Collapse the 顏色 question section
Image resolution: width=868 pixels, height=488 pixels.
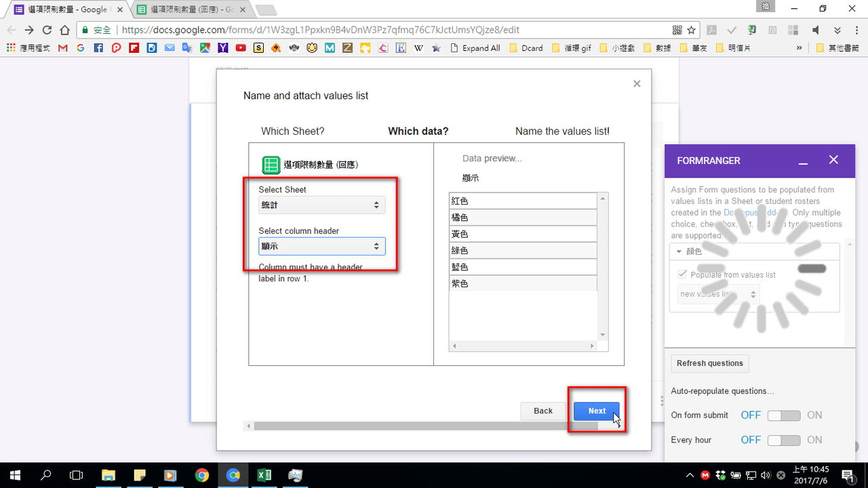(x=679, y=251)
